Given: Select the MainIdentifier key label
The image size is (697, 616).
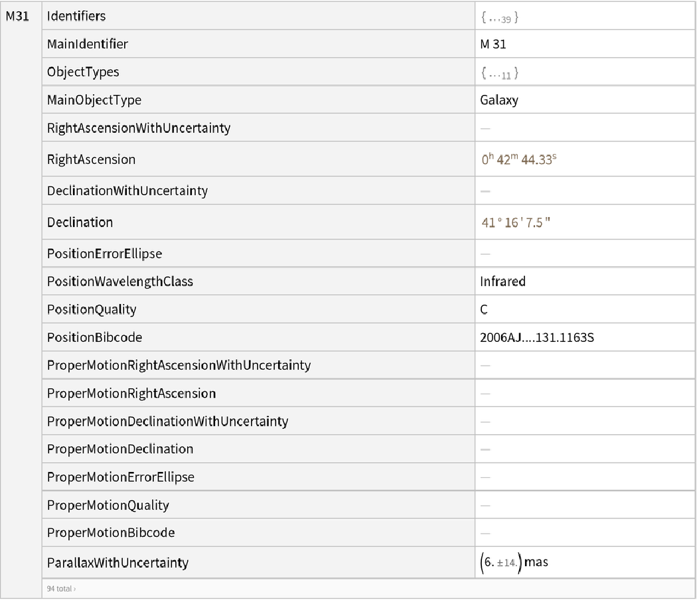Looking at the screenshot, I should tap(88, 45).
